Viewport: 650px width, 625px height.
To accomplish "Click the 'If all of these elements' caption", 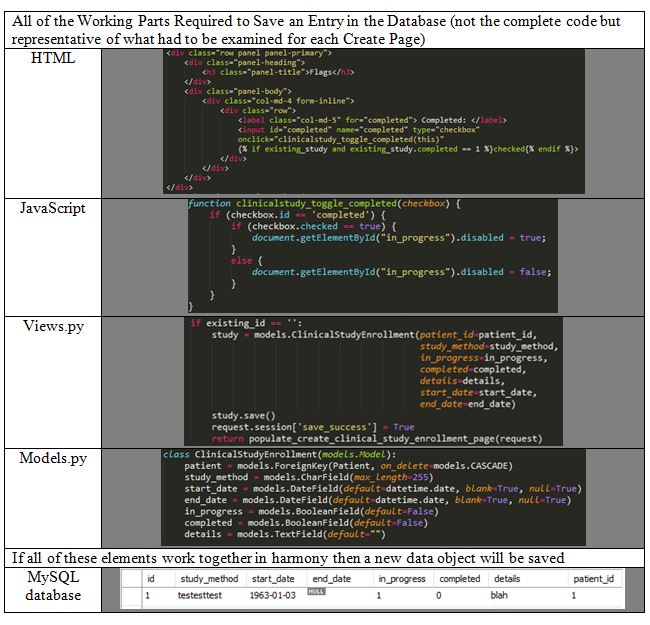I will pos(288,558).
